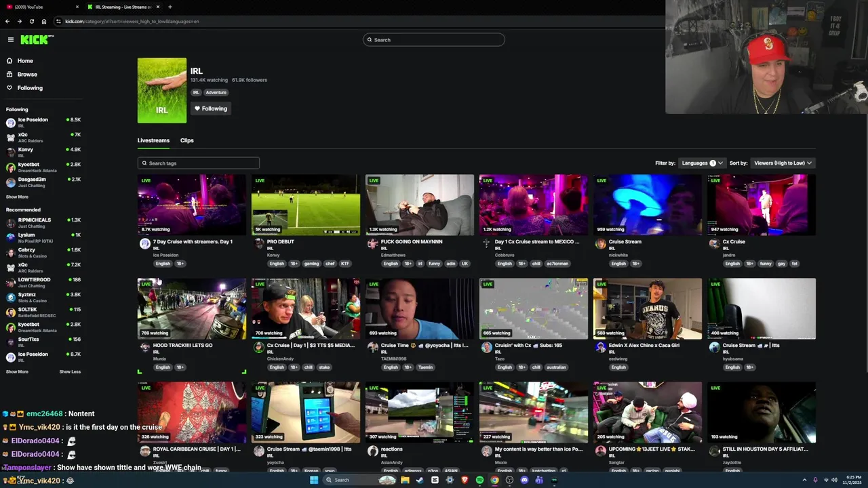The height and width of the screenshot is (488, 868).
Task: Click the green KICK logo
Action: pyautogui.click(x=36, y=40)
